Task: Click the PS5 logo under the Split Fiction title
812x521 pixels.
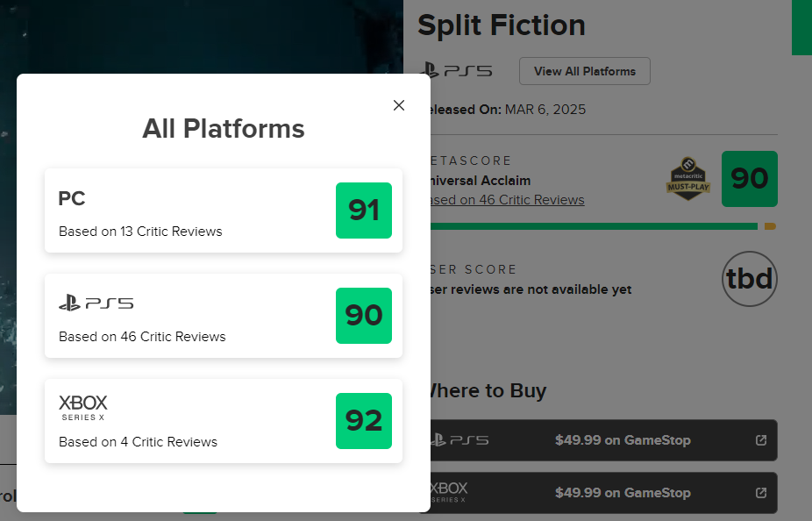Action: pos(457,71)
